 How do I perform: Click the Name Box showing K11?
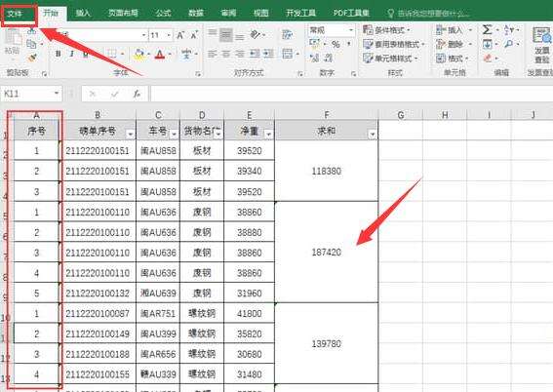pos(31,94)
